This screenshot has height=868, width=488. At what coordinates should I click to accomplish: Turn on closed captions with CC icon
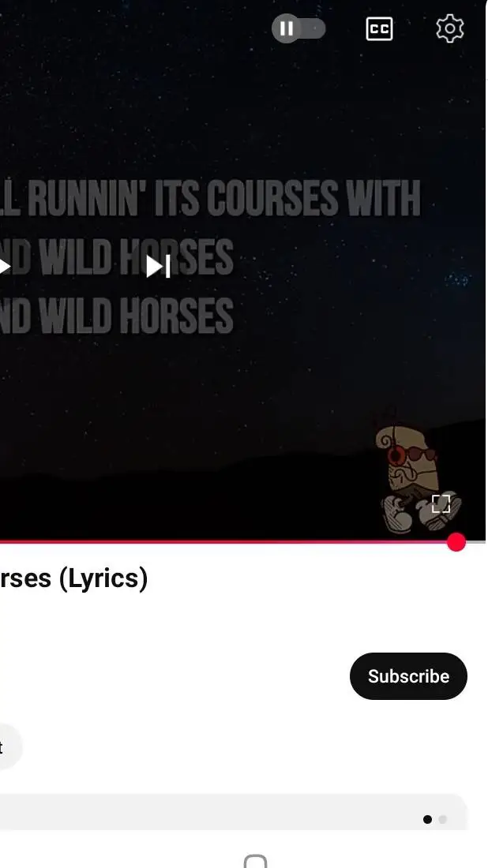click(380, 28)
